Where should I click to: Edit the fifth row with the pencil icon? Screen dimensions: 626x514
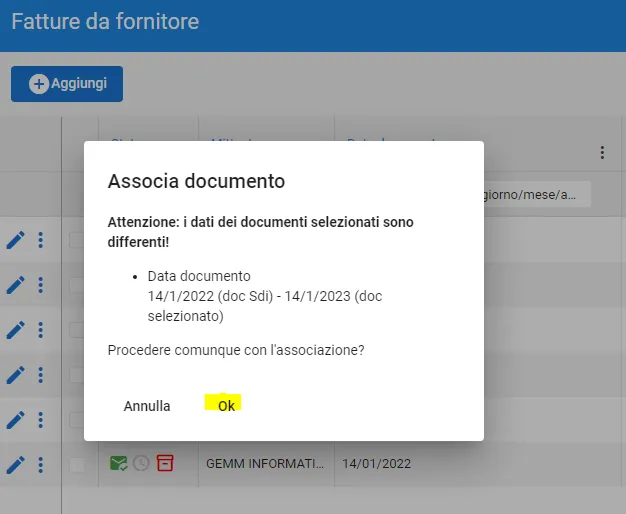(16, 420)
